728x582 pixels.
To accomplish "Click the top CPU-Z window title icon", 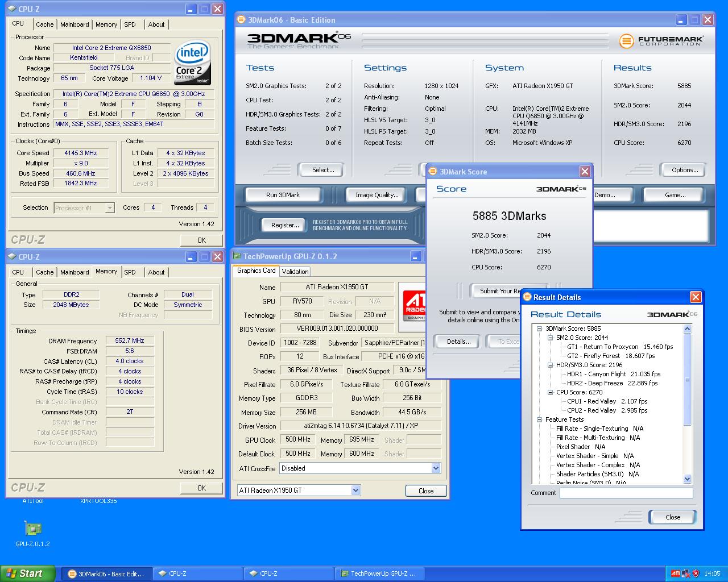I will pos(12,9).
